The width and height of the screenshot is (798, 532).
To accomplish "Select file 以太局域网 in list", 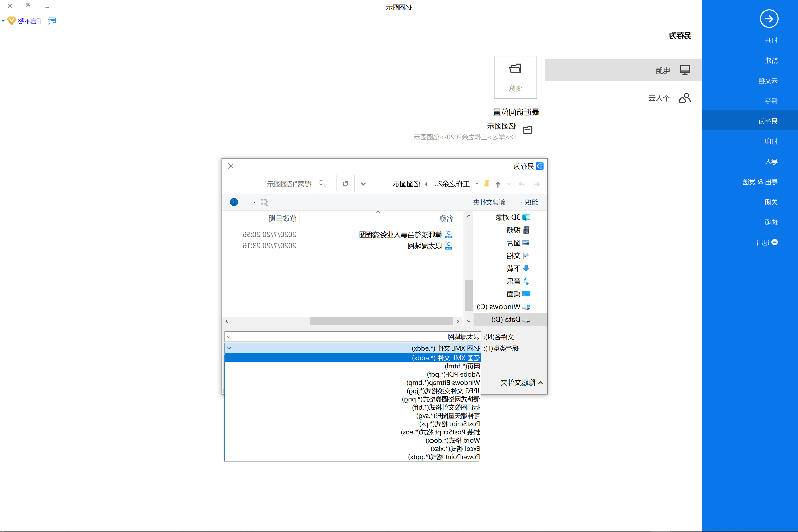I will point(430,246).
